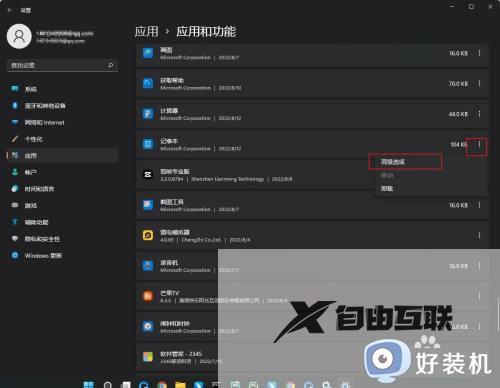The image size is (500, 388).
Task: Click the 画图 app icon
Action: click(x=148, y=53)
